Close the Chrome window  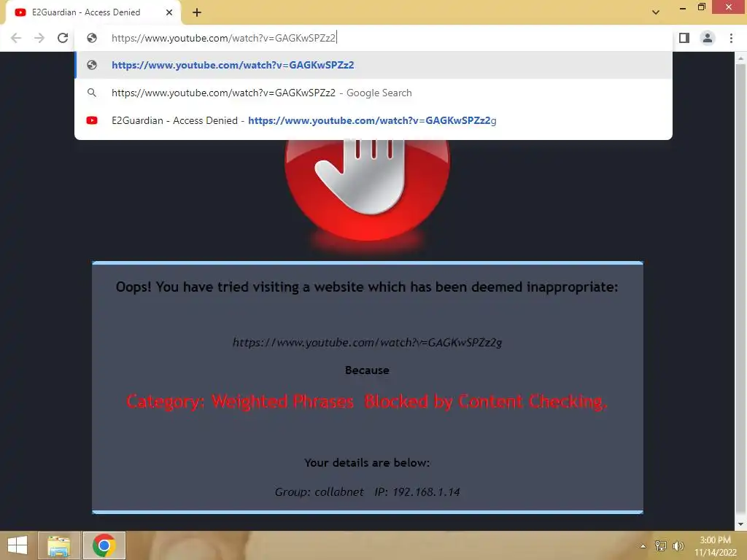click(729, 7)
